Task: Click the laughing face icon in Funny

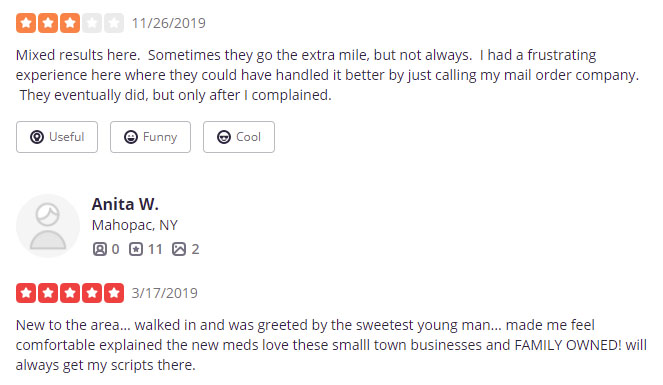Action: pyautogui.click(x=131, y=137)
